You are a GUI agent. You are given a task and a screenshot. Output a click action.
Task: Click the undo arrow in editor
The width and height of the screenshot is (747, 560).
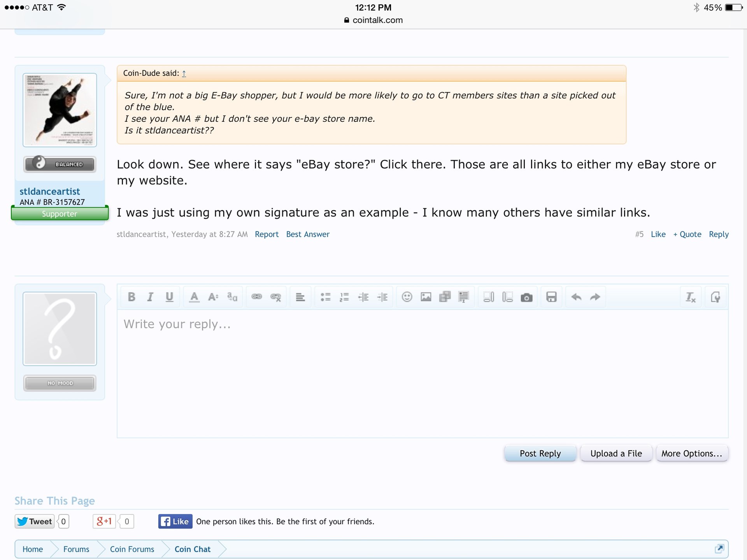tap(576, 297)
